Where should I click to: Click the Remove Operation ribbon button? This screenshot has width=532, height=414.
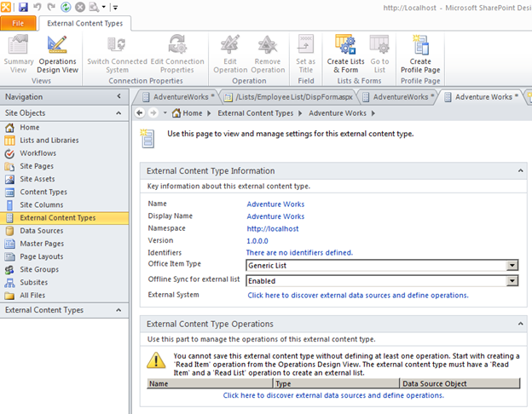pos(268,55)
